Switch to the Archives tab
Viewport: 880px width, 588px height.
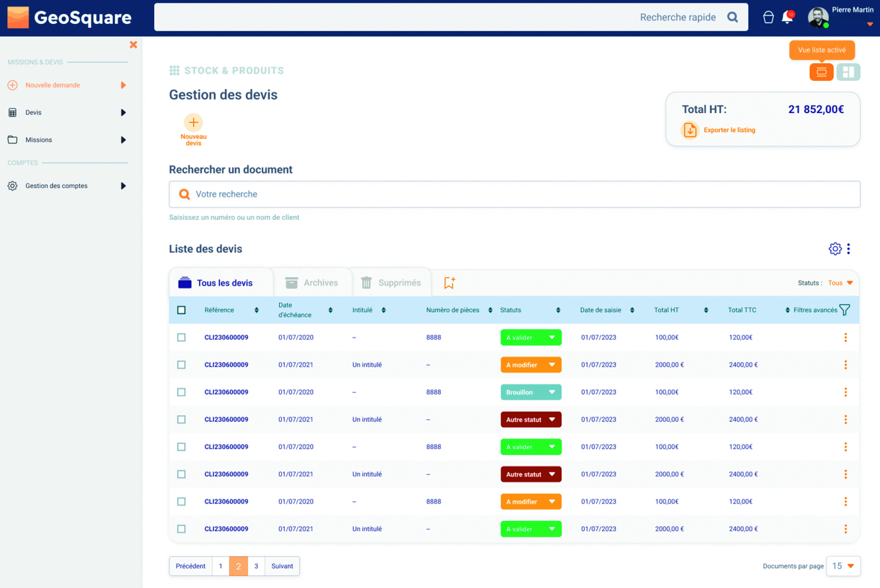coord(312,283)
